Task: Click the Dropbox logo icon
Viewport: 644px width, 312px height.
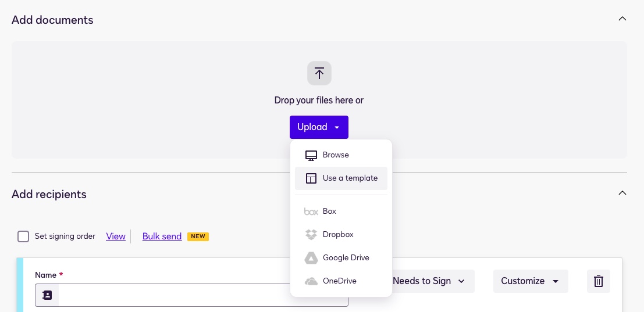Action: (311, 235)
